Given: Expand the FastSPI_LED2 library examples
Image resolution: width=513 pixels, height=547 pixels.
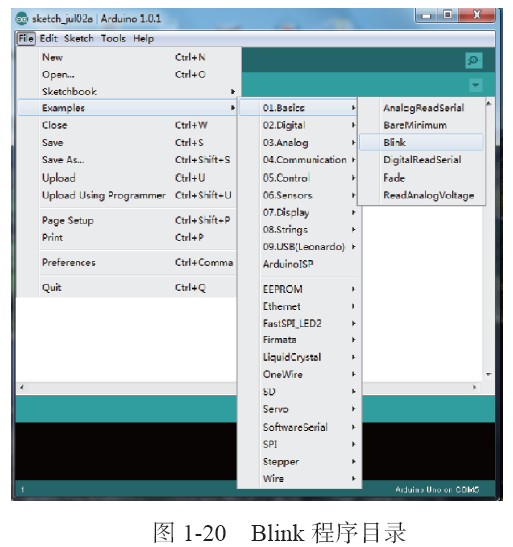Looking at the screenshot, I should click(299, 323).
